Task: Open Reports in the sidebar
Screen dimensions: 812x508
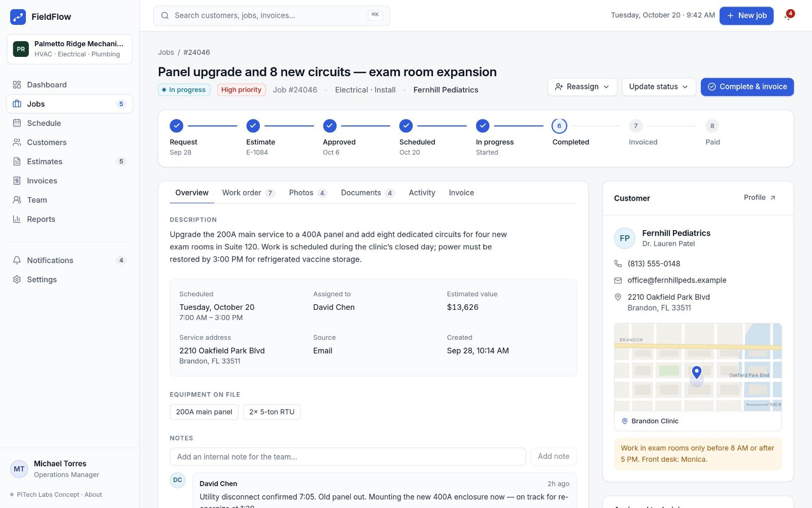Action: pos(70,219)
